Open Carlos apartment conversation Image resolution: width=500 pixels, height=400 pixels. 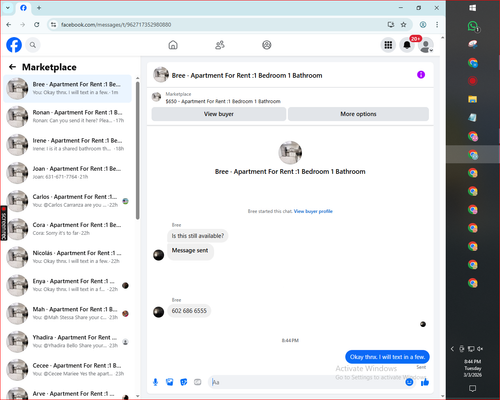[68, 201]
